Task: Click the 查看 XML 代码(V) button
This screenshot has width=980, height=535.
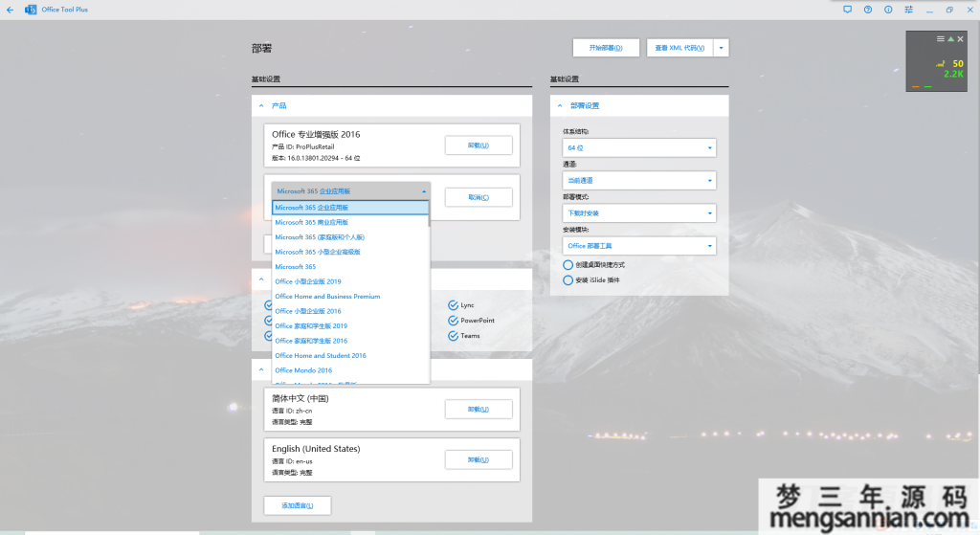Action: coord(680,48)
